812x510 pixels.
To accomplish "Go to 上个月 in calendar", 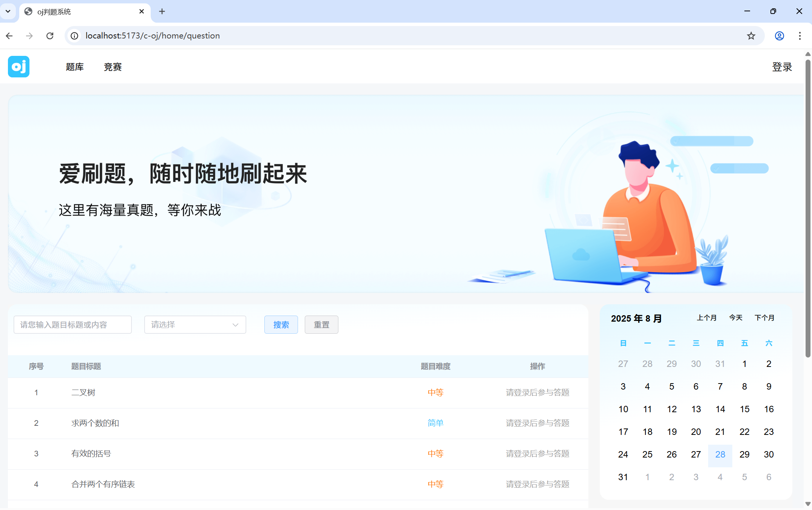I will coord(706,318).
